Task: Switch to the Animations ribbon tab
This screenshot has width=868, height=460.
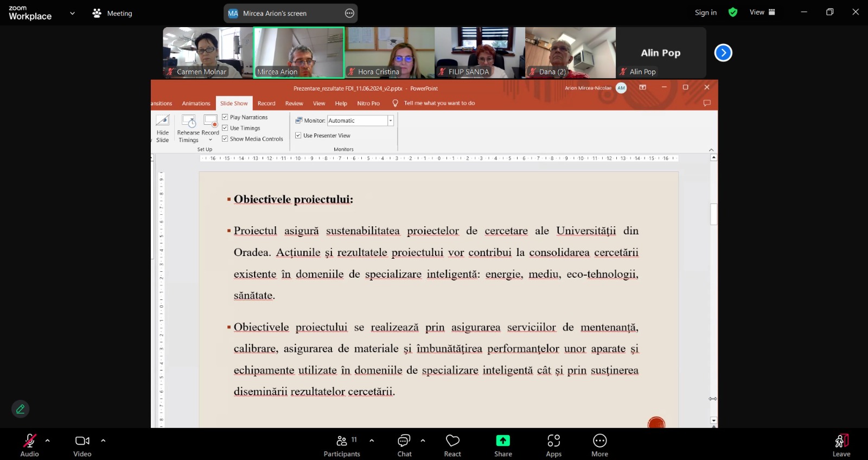Action: point(196,104)
